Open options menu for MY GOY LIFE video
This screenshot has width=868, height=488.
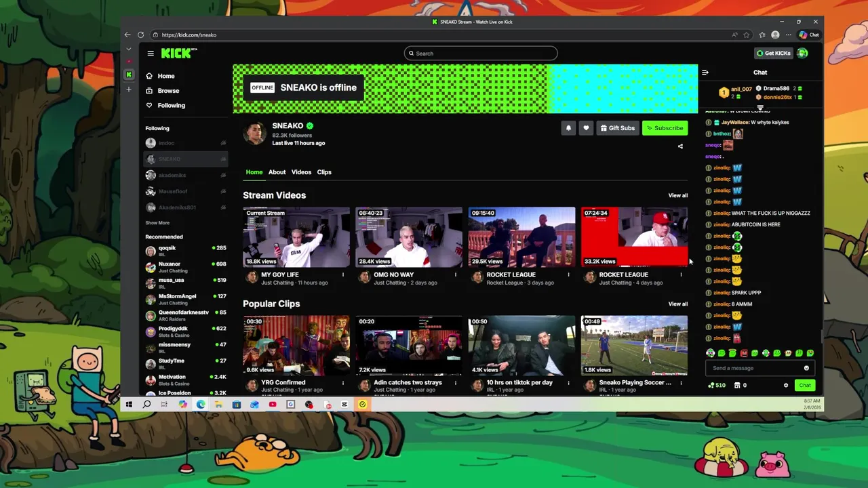(342, 274)
